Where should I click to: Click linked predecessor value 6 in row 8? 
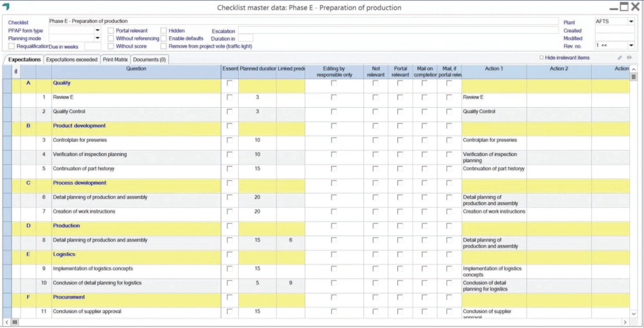pyautogui.click(x=290, y=240)
